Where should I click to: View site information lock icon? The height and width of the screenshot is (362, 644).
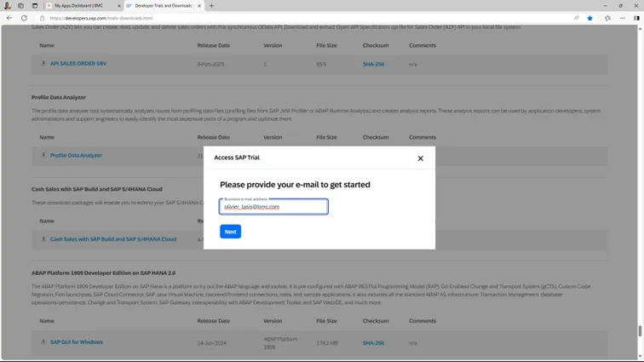click(42, 18)
